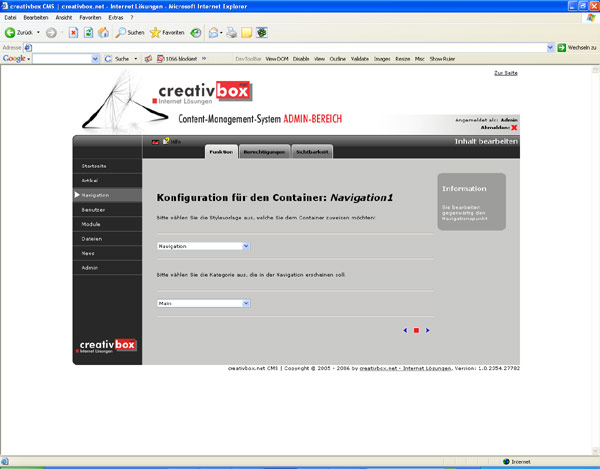Viewport: 600px width, 469px height.
Task: Click the blue right arrow next step icon
Action: point(428,329)
